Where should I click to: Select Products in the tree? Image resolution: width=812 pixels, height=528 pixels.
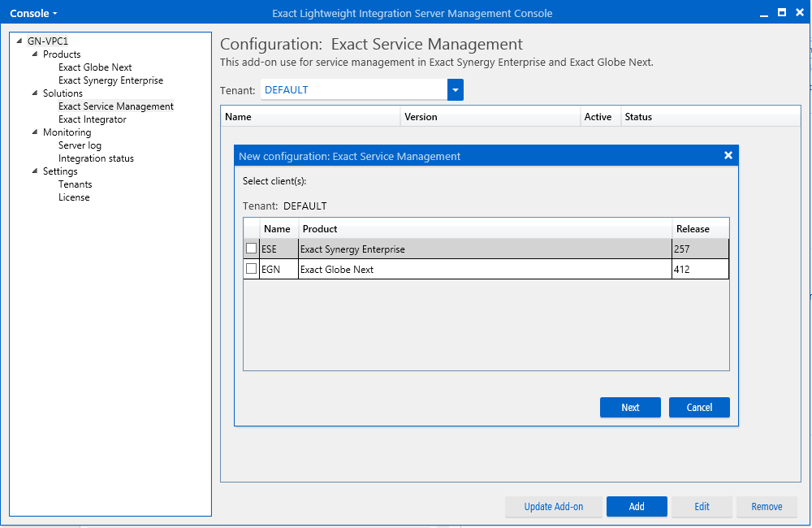point(62,54)
